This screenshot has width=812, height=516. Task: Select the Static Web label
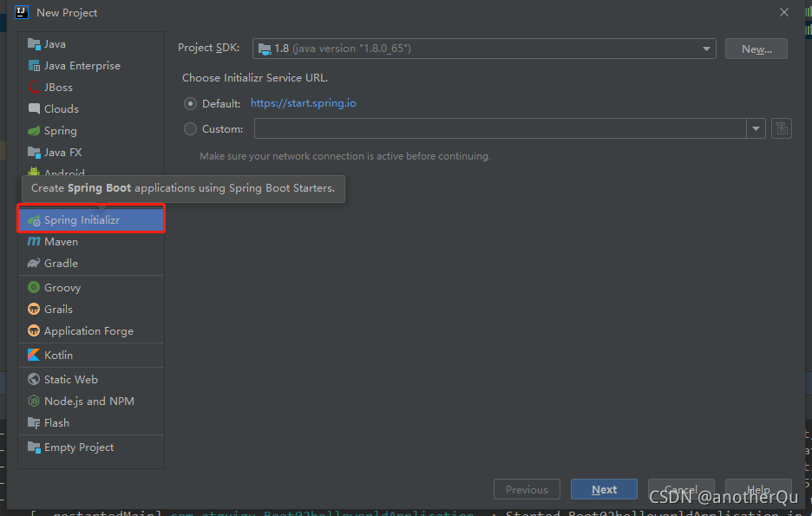point(71,379)
